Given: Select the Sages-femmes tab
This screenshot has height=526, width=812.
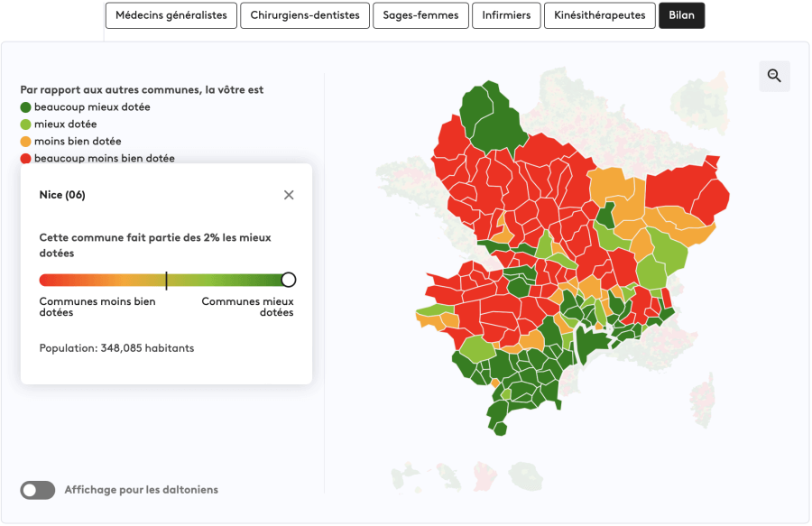Looking at the screenshot, I should tap(420, 15).
